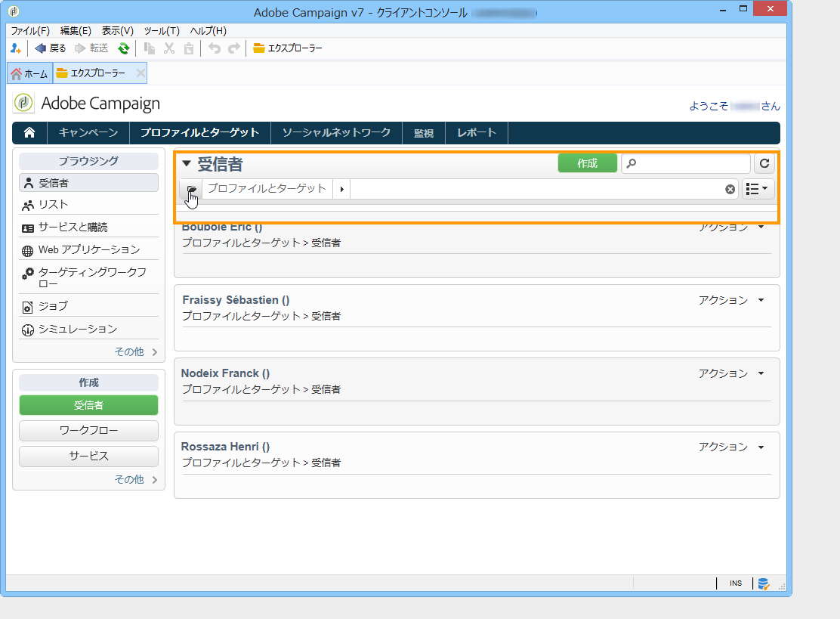Select ターゲティングワークフロー in the sidebar
This screenshot has width=840, height=619.
[88, 277]
